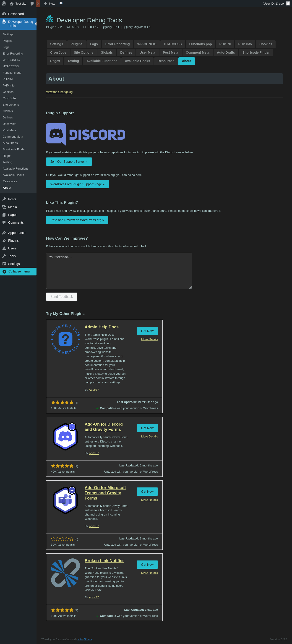
Task: Click Get Now for Broken Link Notifier
Action: pos(147,565)
